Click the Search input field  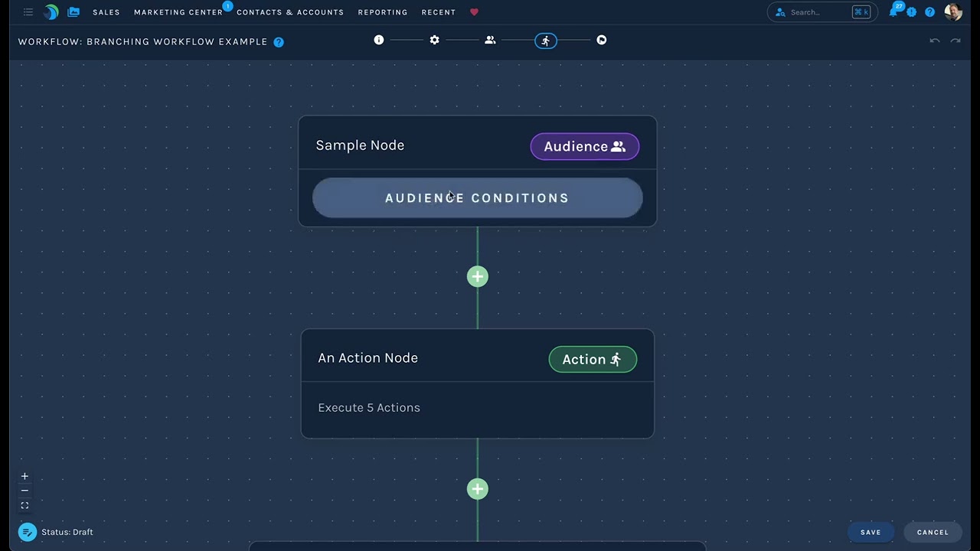point(822,12)
